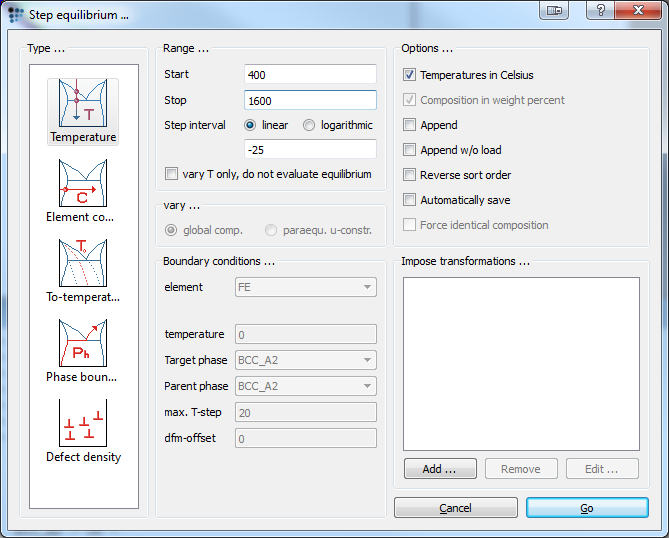Select the Defect density step type
The image size is (669, 538).
(x=83, y=424)
